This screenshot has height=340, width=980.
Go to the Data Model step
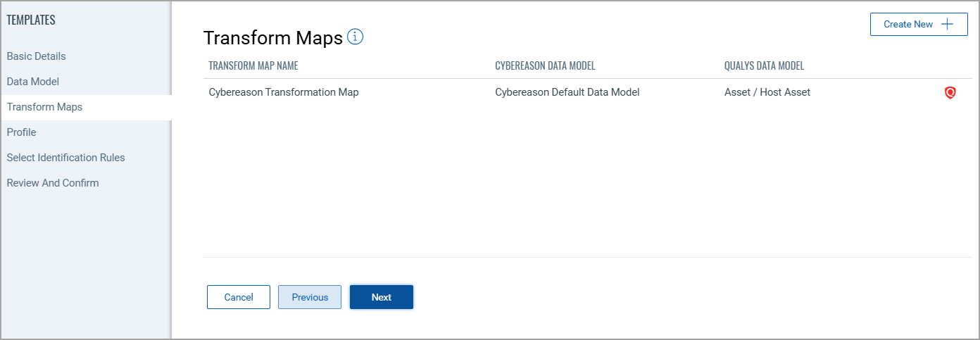(33, 82)
